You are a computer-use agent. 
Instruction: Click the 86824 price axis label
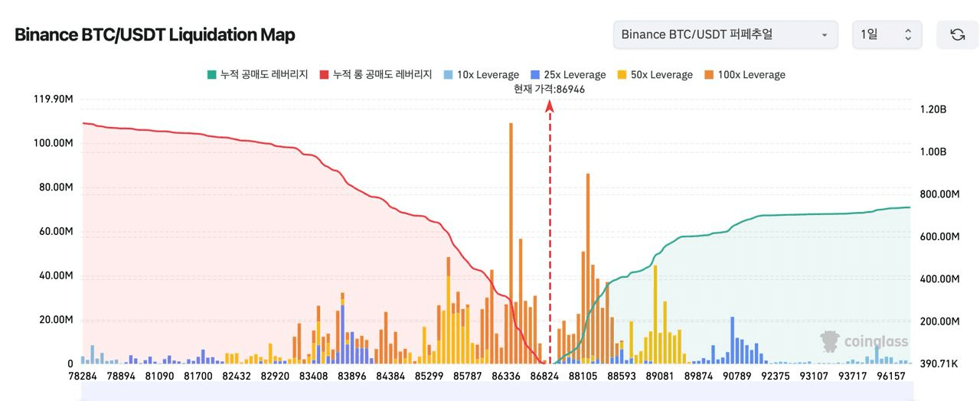544,377
